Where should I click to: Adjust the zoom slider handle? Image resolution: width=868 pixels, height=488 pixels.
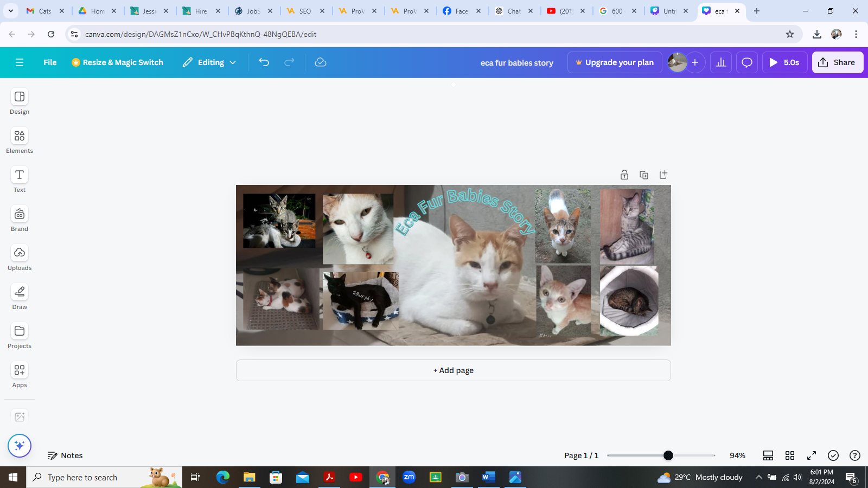[x=668, y=455]
